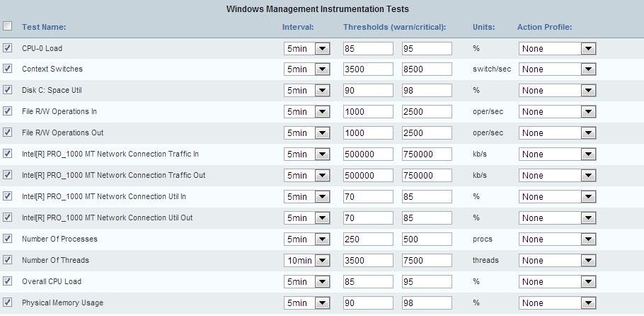644x316 pixels.
Task: Uncheck Disk C: Space Util test
Action: pos(8,90)
